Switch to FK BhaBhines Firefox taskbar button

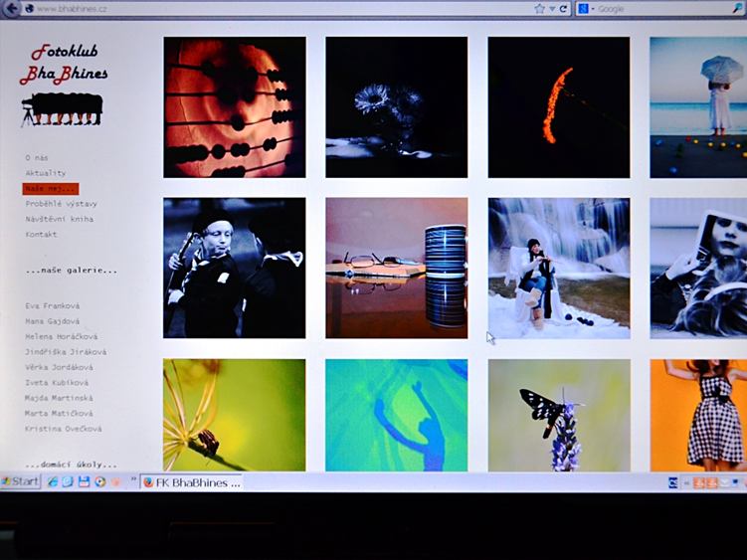192,482
